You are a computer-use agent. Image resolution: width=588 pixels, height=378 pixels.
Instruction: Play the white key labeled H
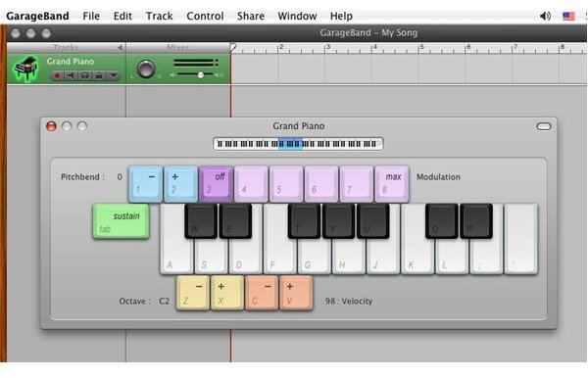pos(349,258)
